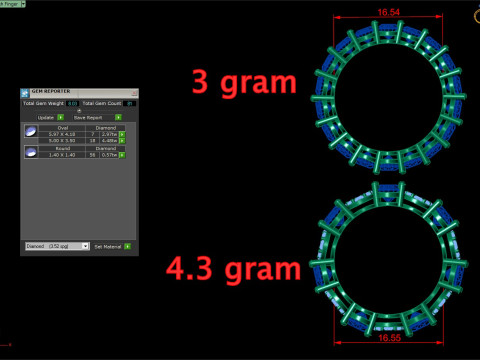Click the 'Total Gem Count' label

tap(102, 104)
